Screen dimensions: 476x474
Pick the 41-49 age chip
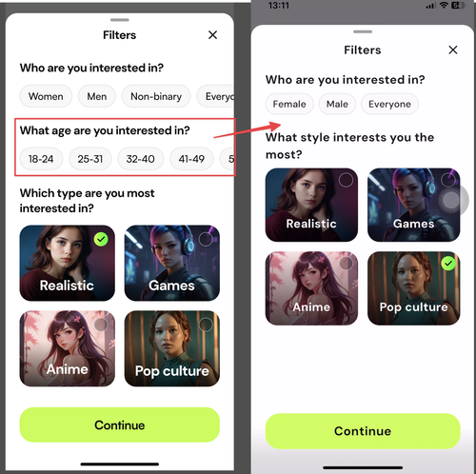(191, 159)
